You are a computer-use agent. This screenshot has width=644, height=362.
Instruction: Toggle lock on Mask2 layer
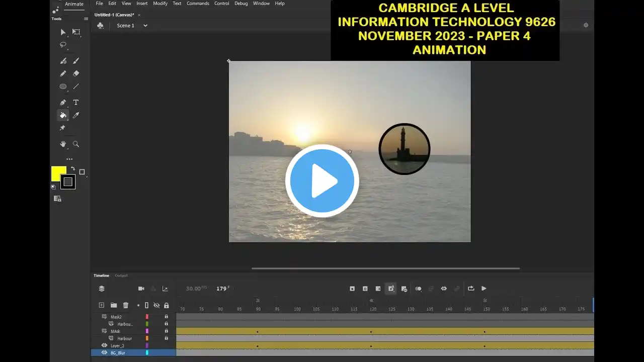click(167, 317)
